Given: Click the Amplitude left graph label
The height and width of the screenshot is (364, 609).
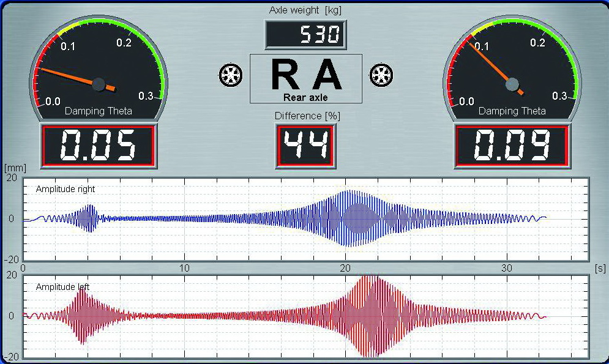Looking at the screenshot, I should point(63,287).
